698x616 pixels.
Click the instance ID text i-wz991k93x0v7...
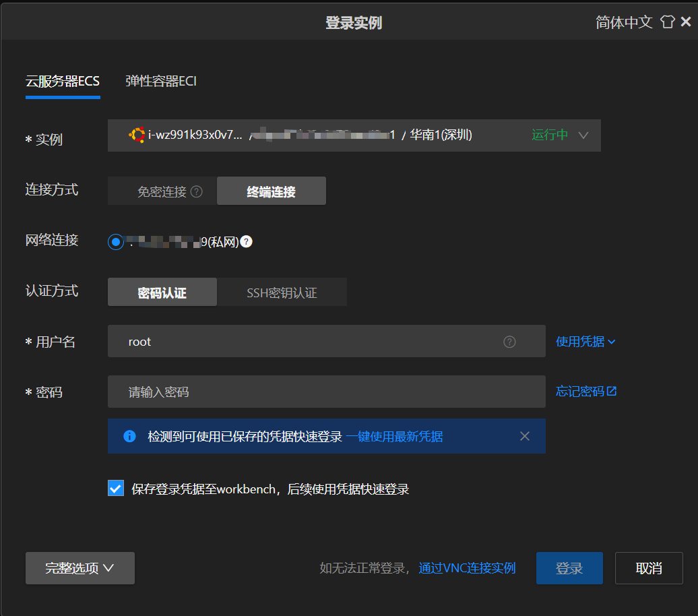195,135
